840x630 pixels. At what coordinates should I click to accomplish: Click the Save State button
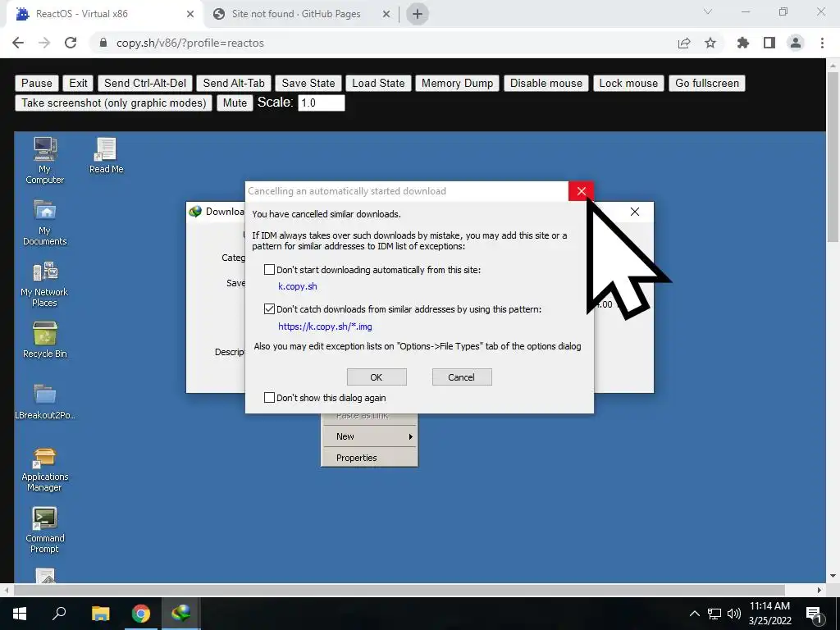click(x=308, y=83)
